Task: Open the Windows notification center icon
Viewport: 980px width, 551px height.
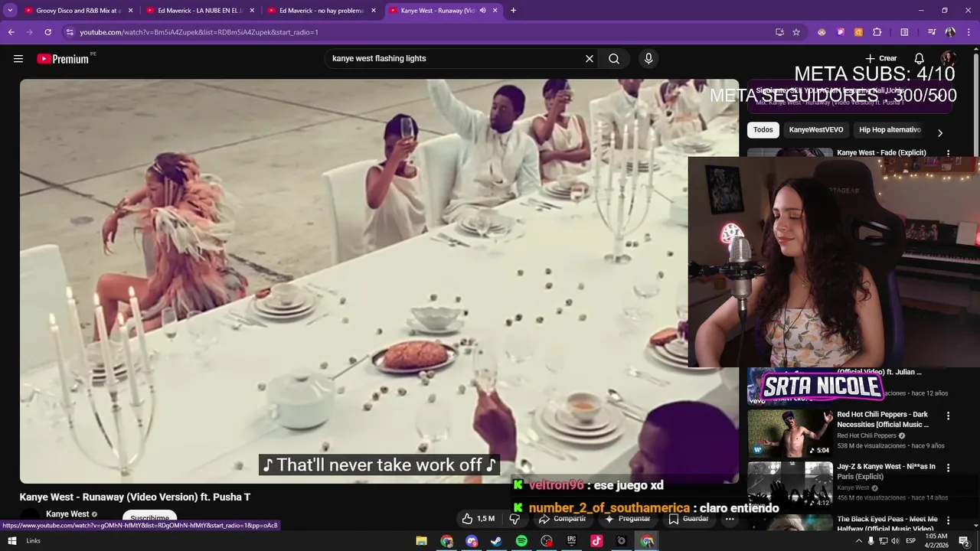Action: [965, 541]
